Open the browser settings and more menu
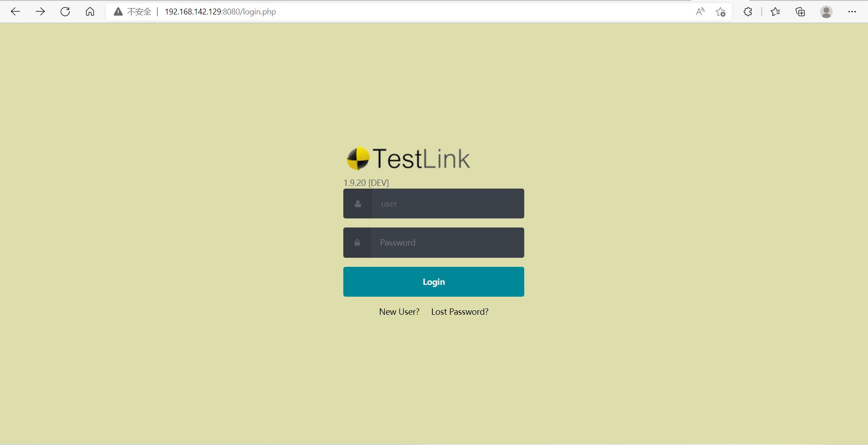The width and height of the screenshot is (868, 445). (x=852, y=12)
